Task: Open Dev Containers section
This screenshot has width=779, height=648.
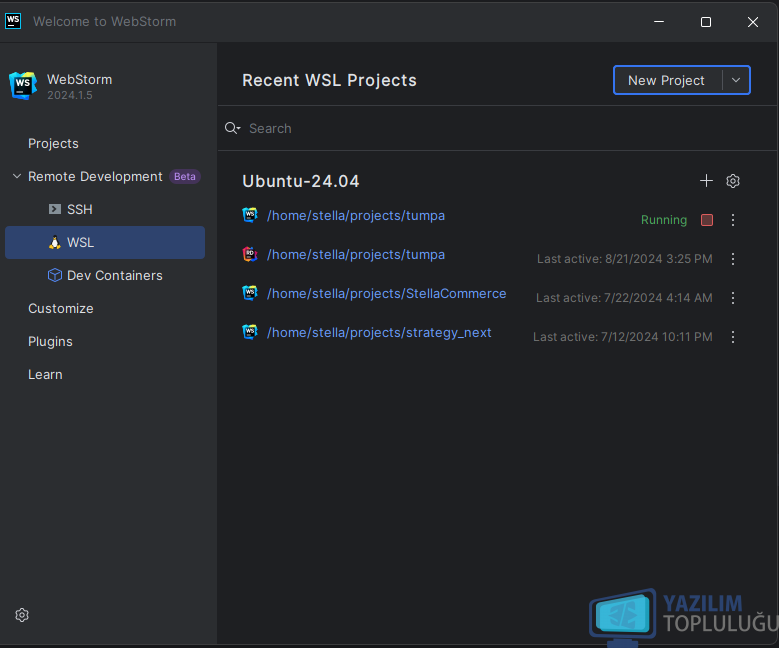Action: (x=114, y=275)
